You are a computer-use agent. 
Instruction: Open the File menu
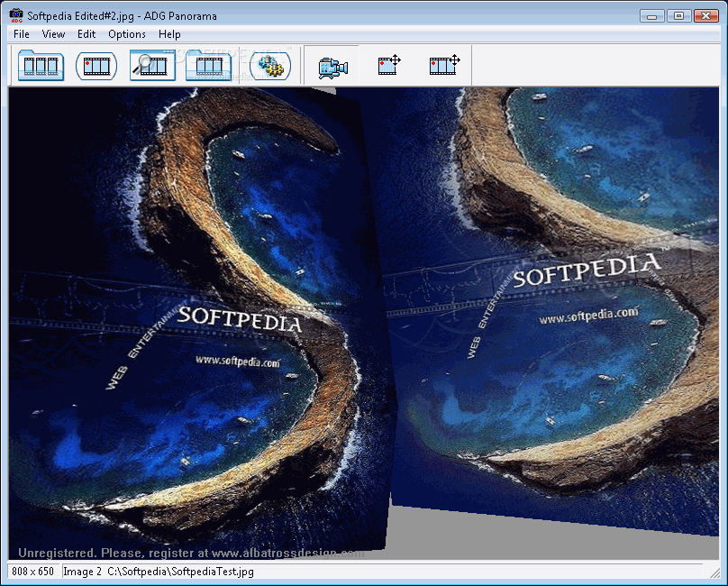(22, 34)
